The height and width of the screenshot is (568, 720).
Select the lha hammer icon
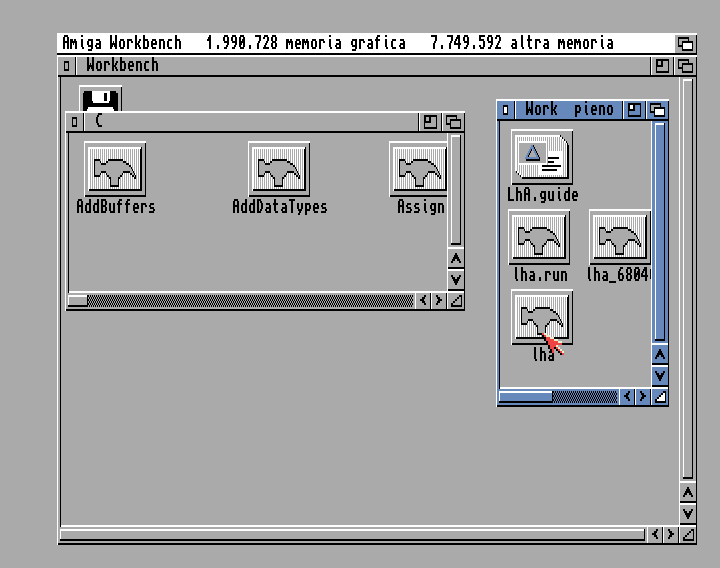coord(542,317)
